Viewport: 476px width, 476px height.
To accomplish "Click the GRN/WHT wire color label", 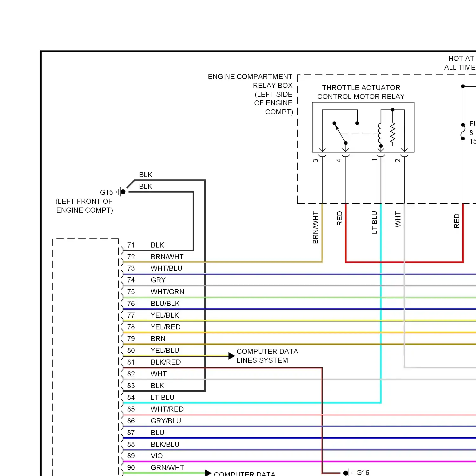I will point(168,467).
